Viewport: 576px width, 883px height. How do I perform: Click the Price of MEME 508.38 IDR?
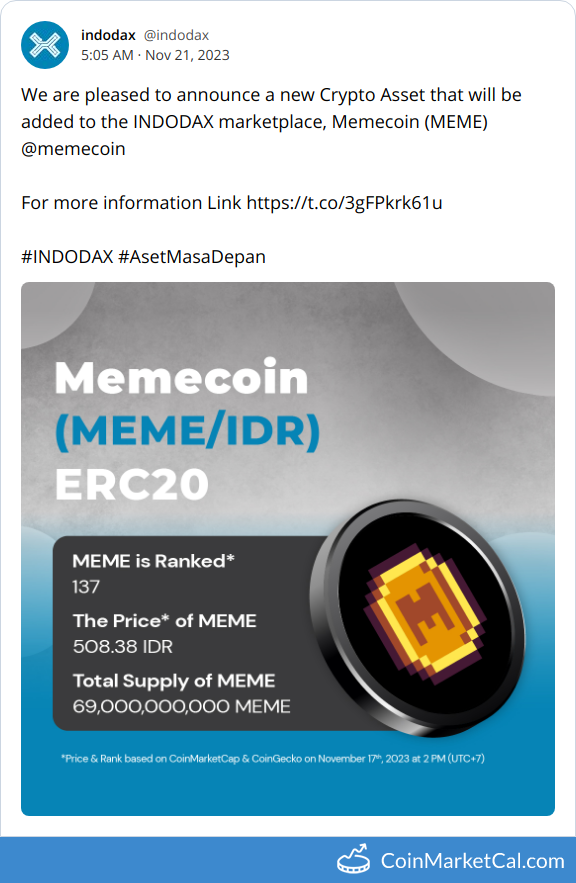click(164, 634)
